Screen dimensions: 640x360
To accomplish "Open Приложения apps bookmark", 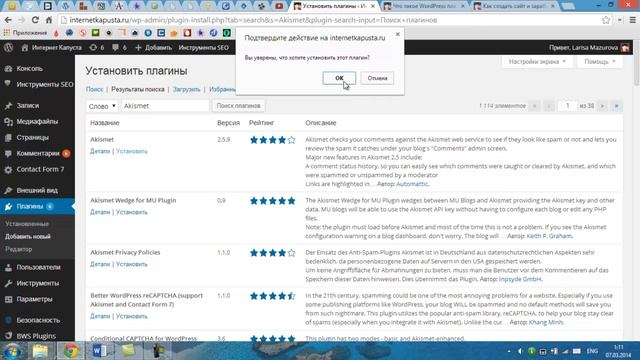I will point(25,33).
